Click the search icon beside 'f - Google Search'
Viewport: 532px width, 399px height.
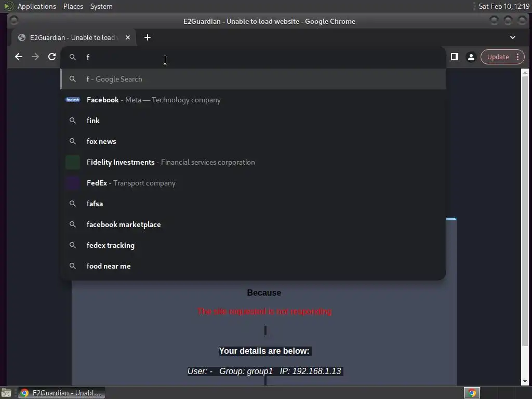click(73, 79)
